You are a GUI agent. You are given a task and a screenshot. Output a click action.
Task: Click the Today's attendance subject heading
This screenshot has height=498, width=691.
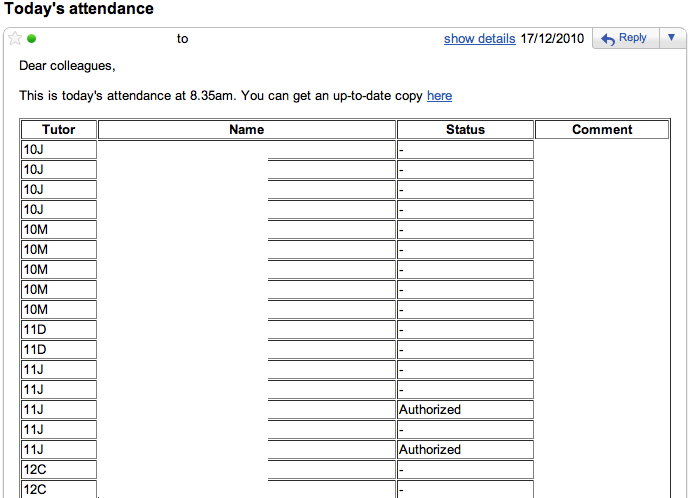(79, 9)
